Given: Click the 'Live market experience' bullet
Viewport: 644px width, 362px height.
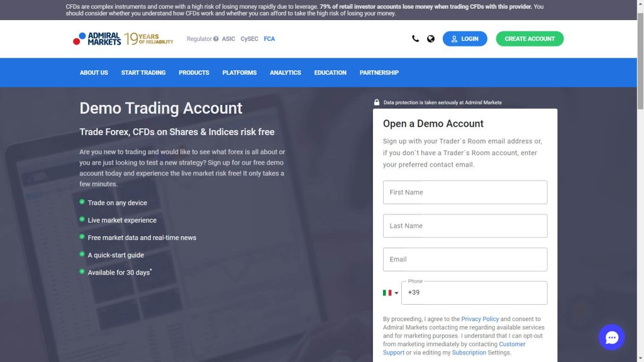Looking at the screenshot, I should coord(122,221).
